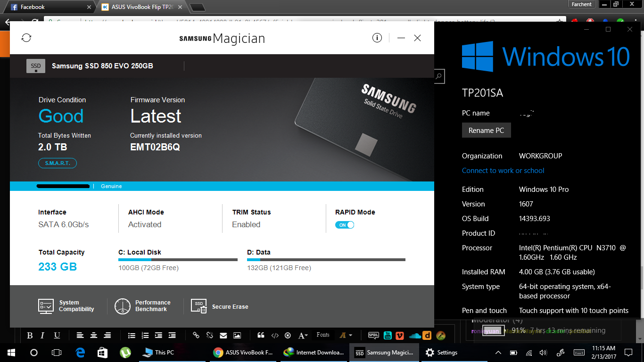Open the Windows Start menu

point(11,352)
